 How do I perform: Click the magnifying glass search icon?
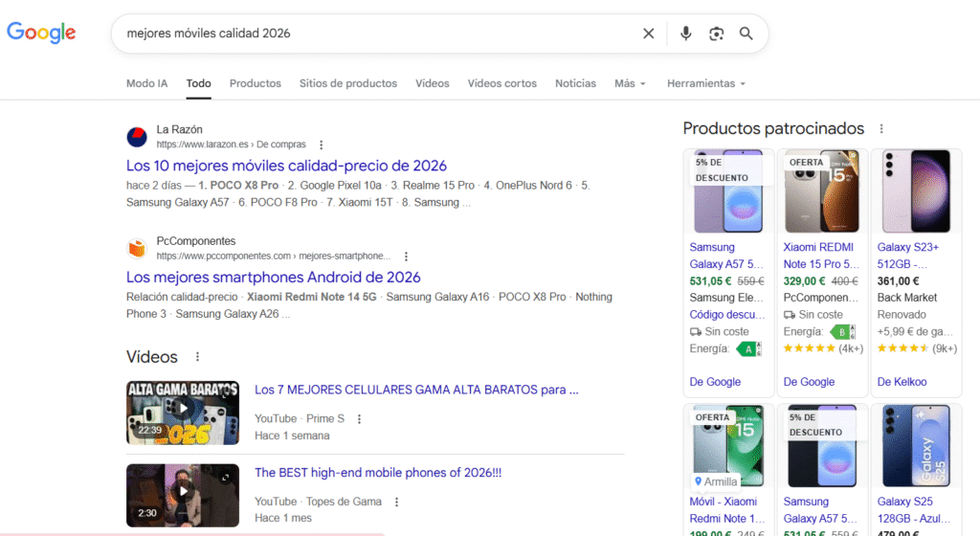[x=746, y=33]
